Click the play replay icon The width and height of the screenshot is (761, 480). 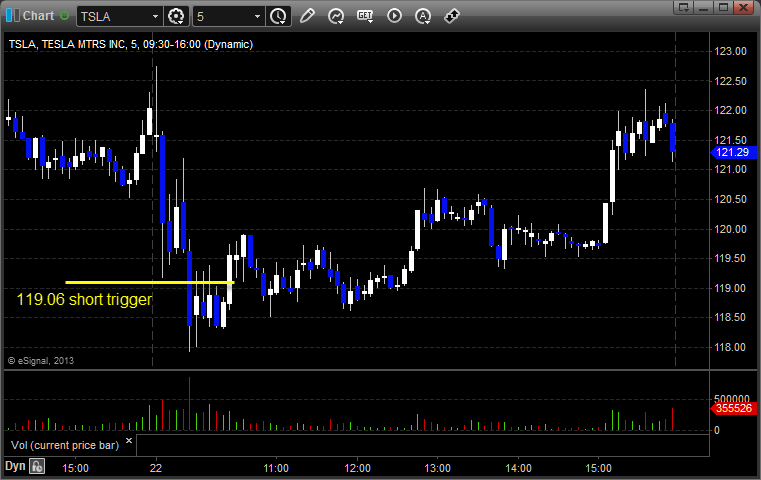point(394,16)
